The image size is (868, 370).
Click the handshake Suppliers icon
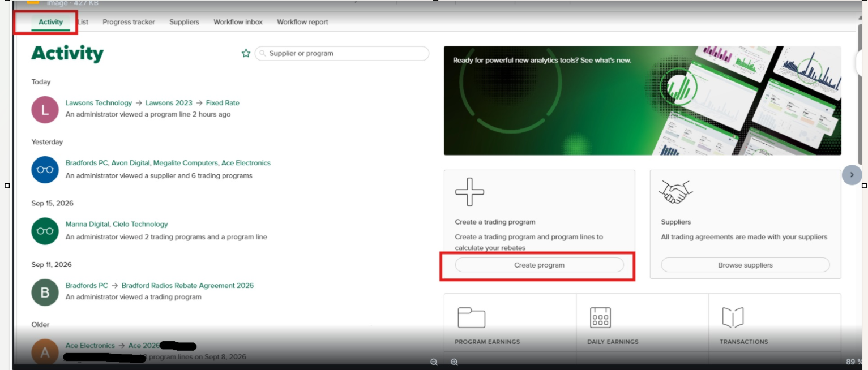coord(676,192)
